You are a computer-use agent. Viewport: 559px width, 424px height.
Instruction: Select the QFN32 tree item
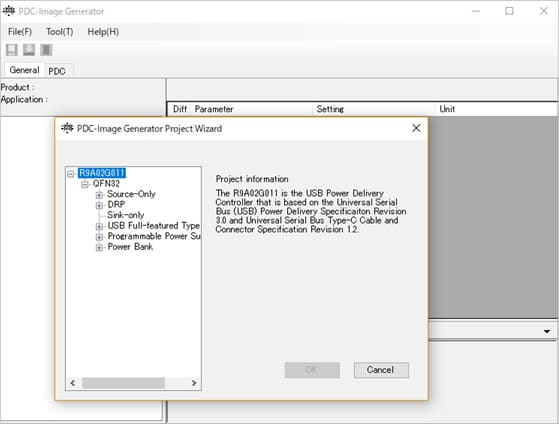[106, 184]
